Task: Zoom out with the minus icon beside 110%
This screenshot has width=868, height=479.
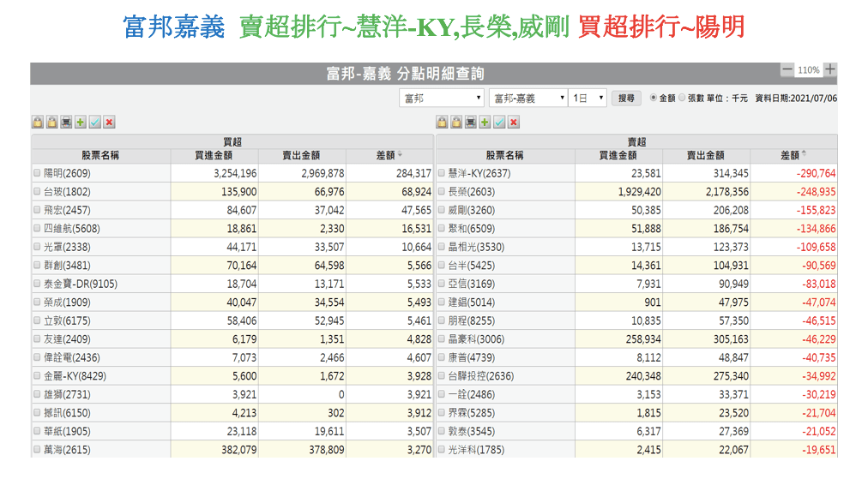Action: coord(787,69)
